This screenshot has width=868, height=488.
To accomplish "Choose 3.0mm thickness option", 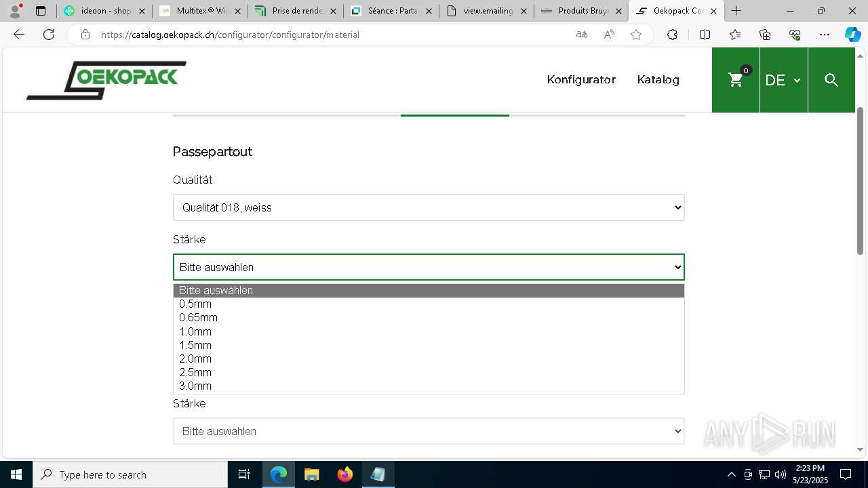I will coord(429,386).
